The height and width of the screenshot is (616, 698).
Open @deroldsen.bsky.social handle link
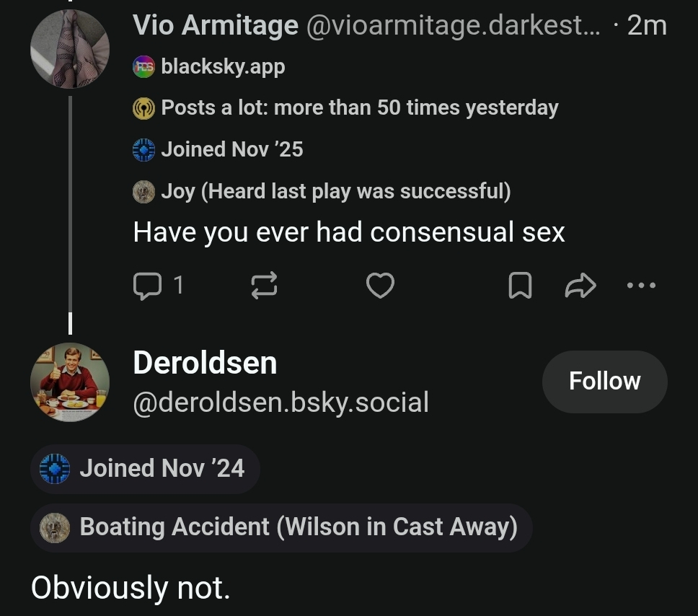[280, 402]
